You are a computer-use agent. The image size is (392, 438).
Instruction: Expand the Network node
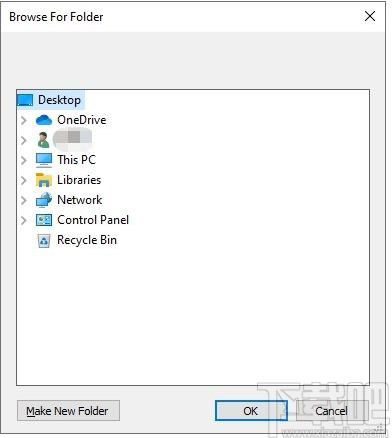24,200
